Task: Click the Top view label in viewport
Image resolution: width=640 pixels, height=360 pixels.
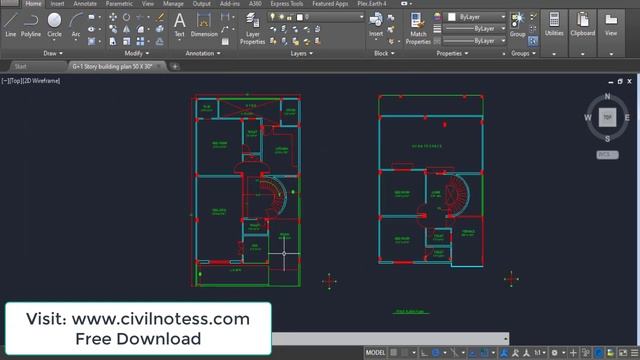Action: tap(15, 81)
